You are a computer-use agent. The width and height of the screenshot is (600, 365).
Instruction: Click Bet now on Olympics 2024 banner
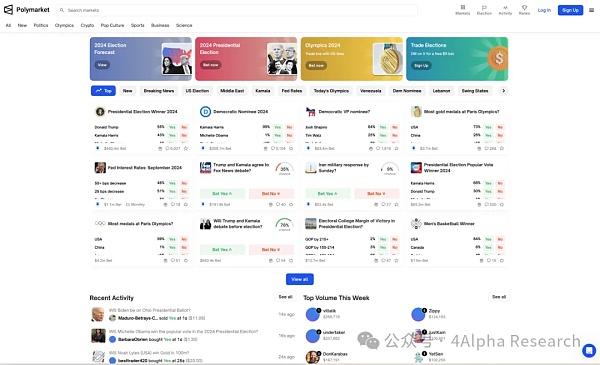coord(316,65)
